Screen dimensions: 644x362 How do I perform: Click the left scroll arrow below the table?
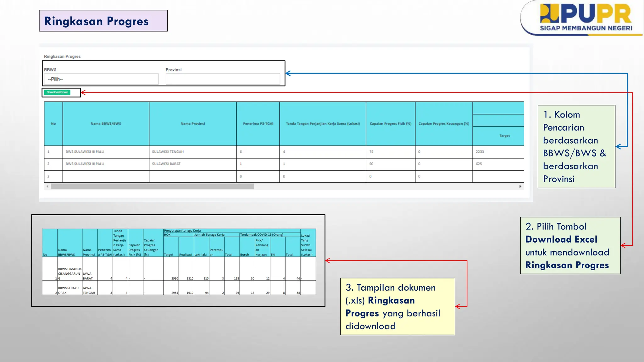pos(47,186)
